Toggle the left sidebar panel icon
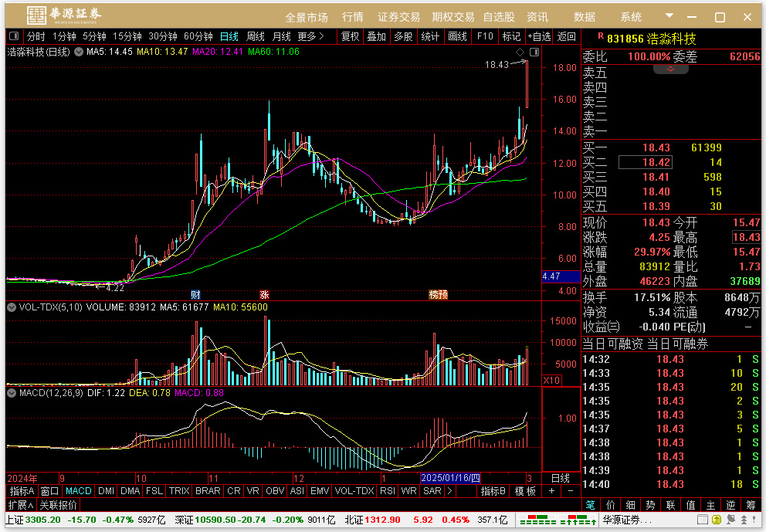 [14, 36]
